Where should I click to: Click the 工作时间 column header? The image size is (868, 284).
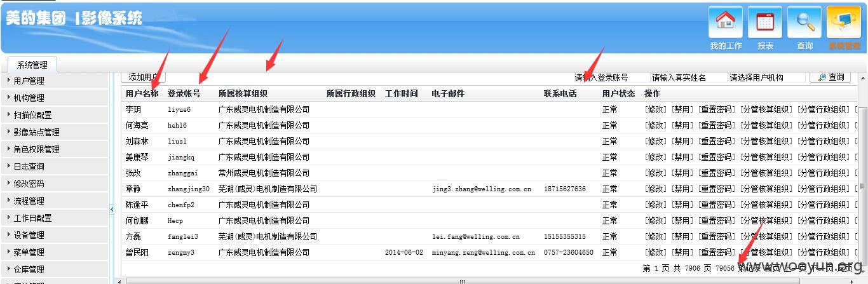click(402, 93)
